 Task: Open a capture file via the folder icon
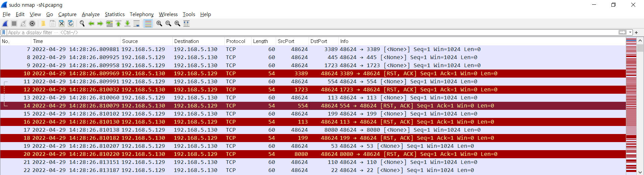(43, 24)
